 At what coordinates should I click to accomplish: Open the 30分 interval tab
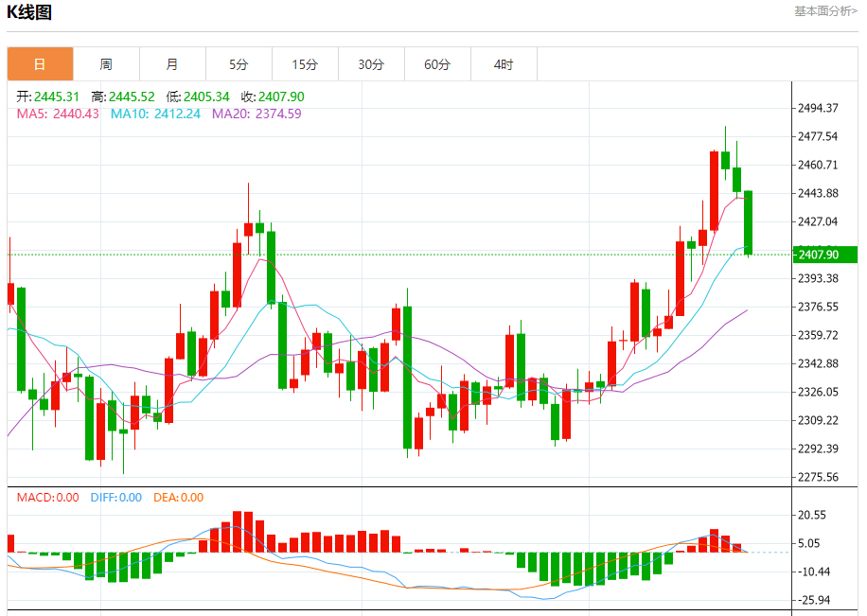click(372, 64)
